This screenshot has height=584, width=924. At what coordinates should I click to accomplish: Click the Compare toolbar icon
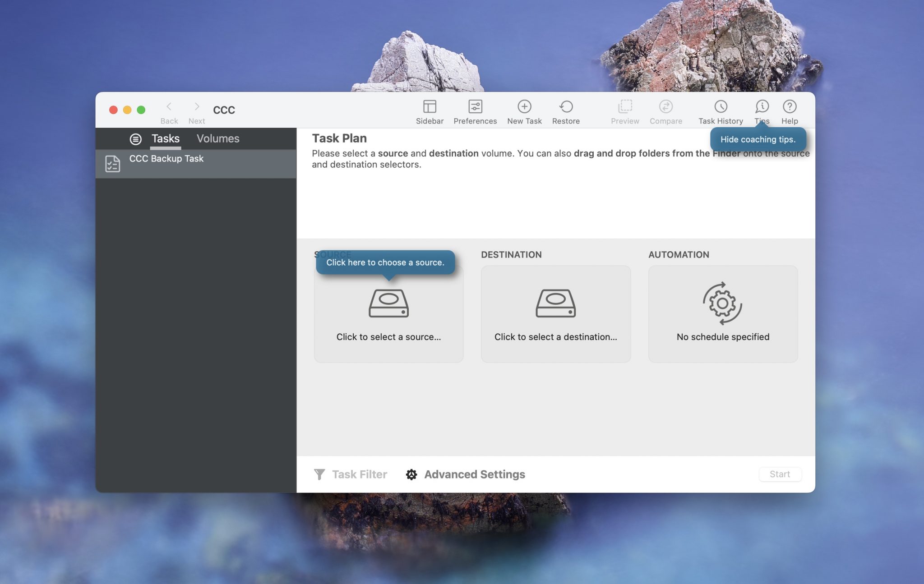(x=666, y=106)
